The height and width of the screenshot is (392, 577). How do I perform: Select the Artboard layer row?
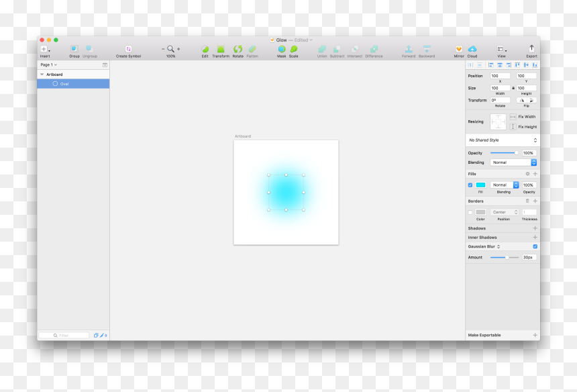pyautogui.click(x=73, y=75)
